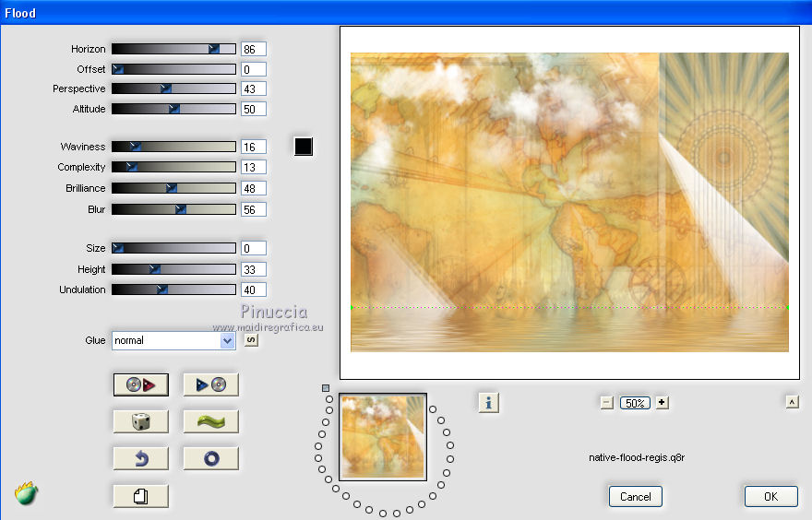
Task: Click the Horizon label
Action: coord(88,49)
